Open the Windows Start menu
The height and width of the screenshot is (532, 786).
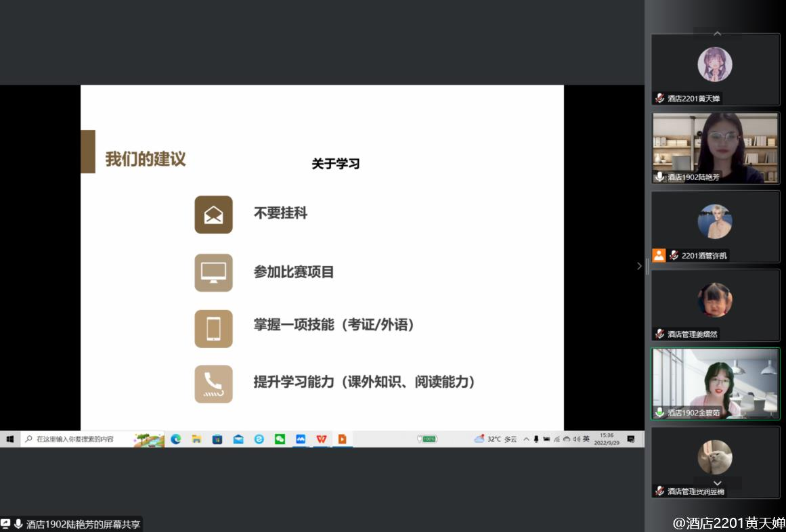[10, 439]
